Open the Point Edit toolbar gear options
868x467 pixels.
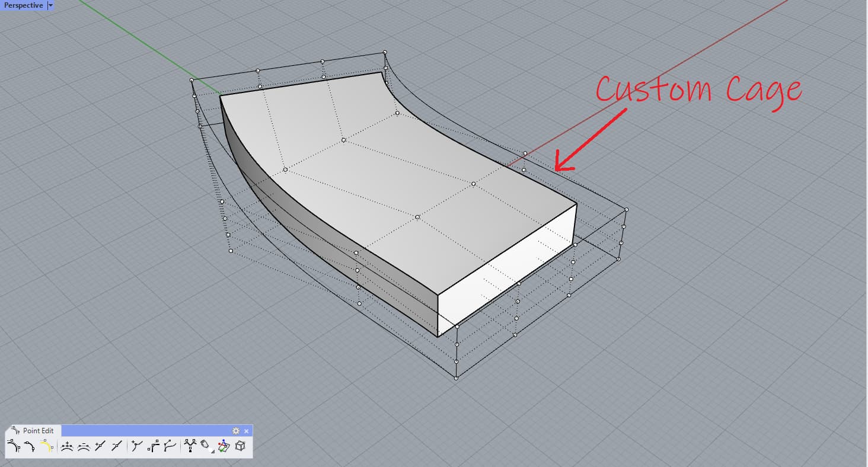point(236,431)
